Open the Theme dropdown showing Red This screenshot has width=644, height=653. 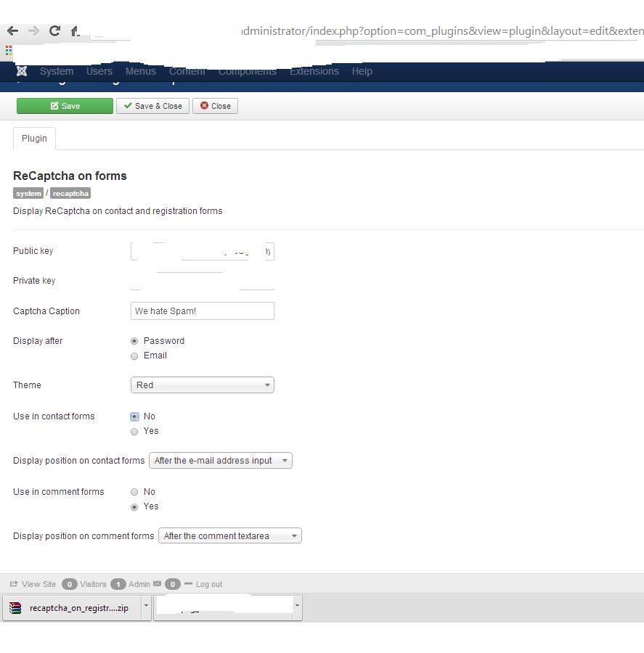(202, 385)
